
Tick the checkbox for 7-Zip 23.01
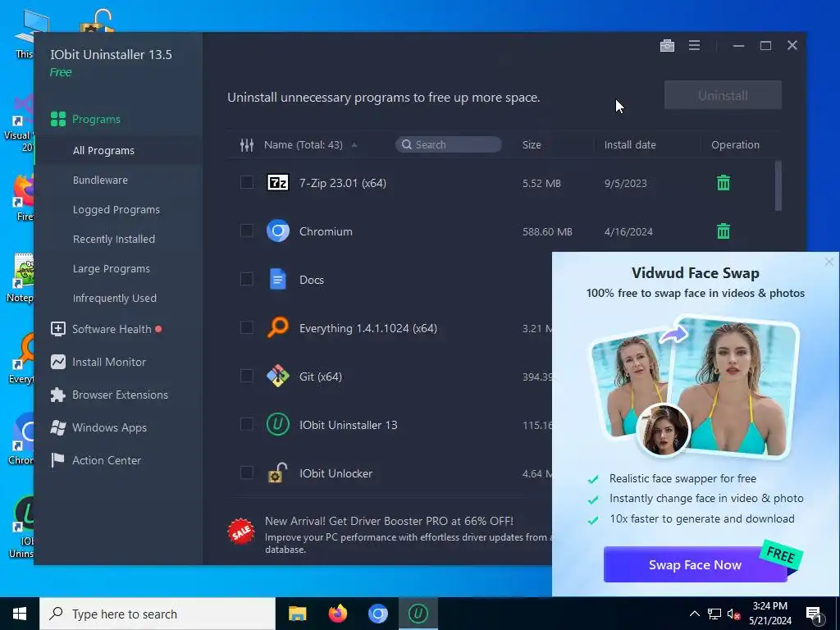tap(246, 183)
